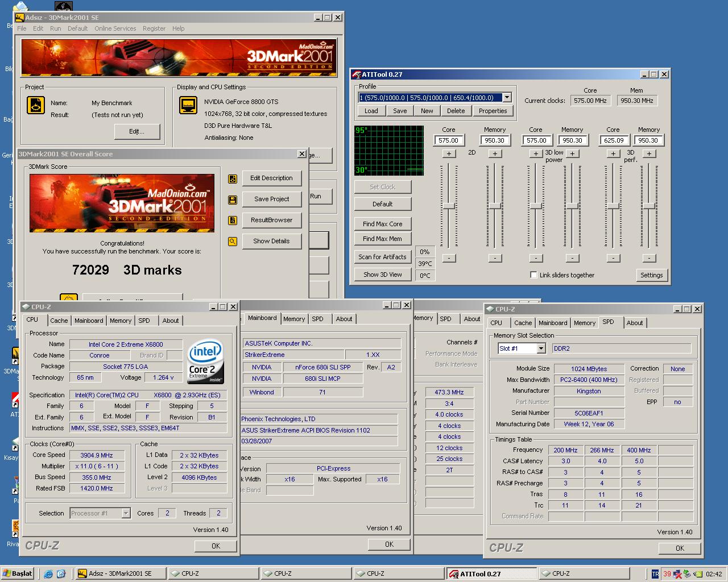This screenshot has height=582, width=728.
Task: Click Properties button in ATITool
Action: point(493,111)
